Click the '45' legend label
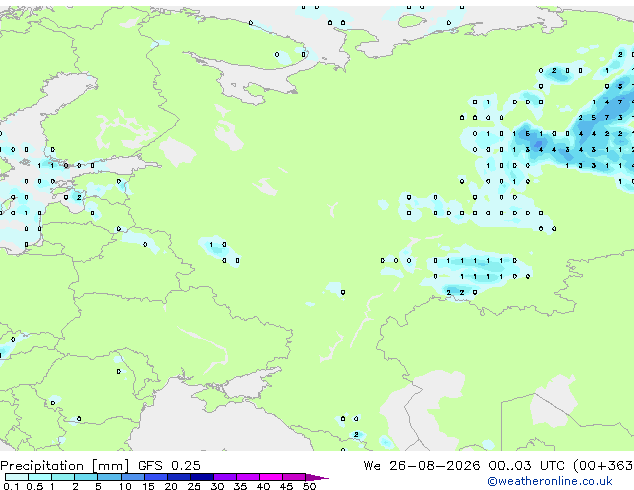The width and height of the screenshot is (634, 490). [287, 486]
